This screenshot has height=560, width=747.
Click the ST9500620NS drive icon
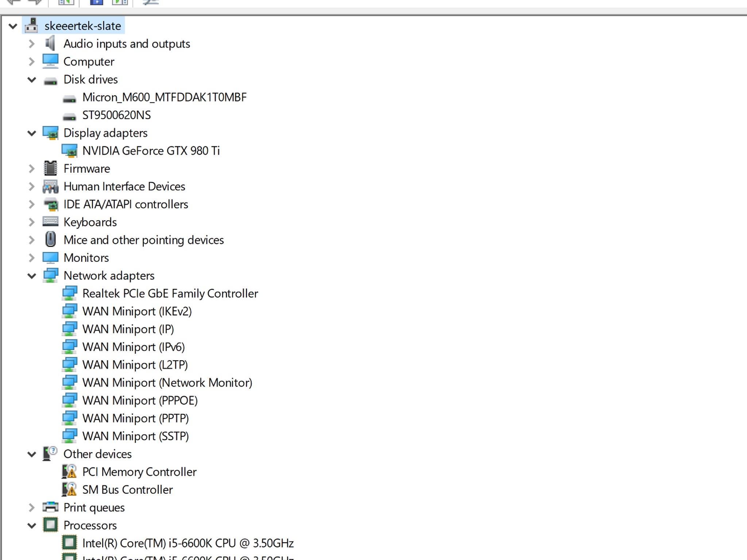pos(69,117)
